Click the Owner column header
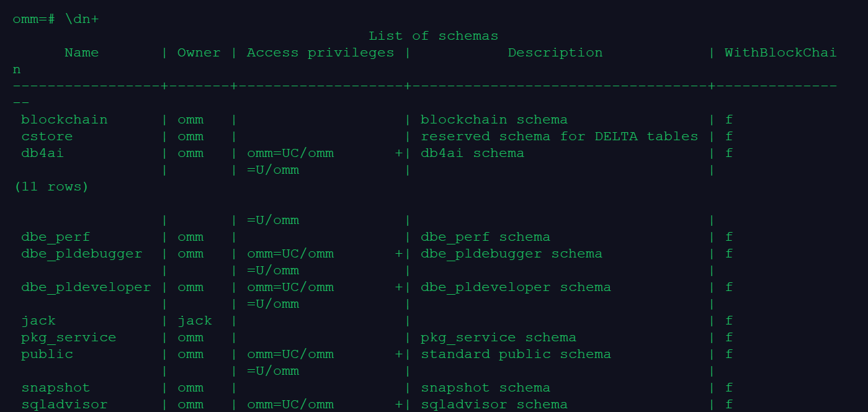Image resolution: width=868 pixels, height=412 pixels. (199, 53)
